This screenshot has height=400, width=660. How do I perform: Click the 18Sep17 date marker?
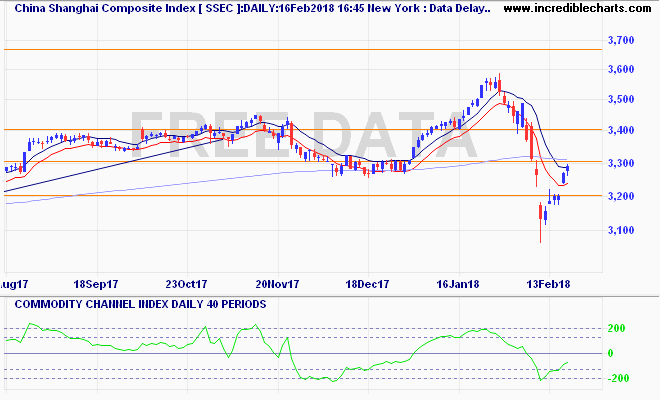click(97, 283)
